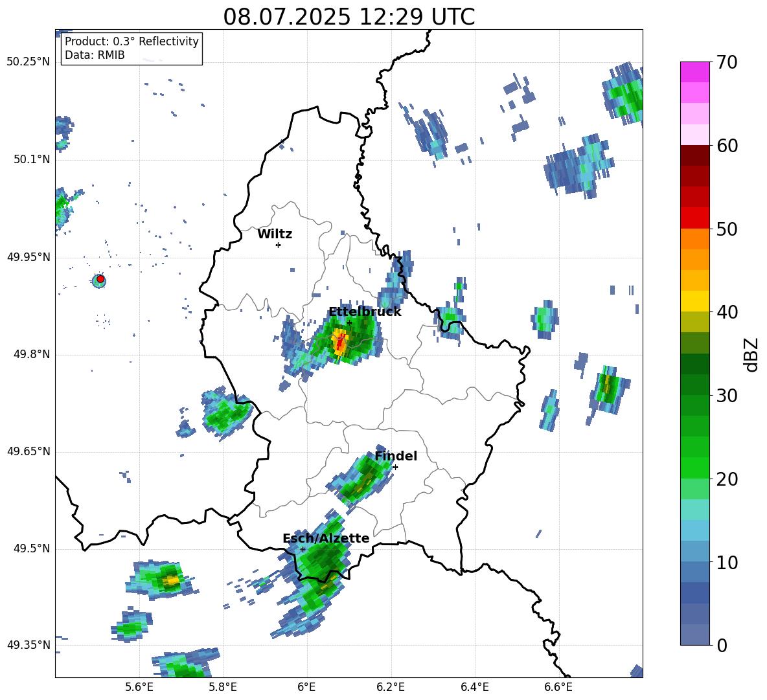The image size is (767, 700).
Task: Click the red radar site marker
Action: 100,279
